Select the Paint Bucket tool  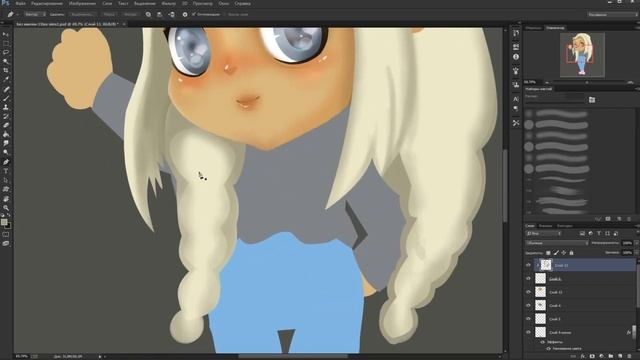coord(6,134)
